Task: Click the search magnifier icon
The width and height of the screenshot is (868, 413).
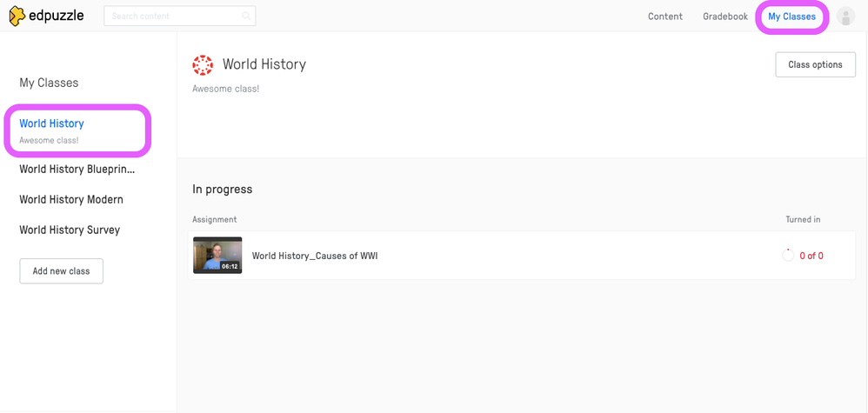Action: pos(247,16)
